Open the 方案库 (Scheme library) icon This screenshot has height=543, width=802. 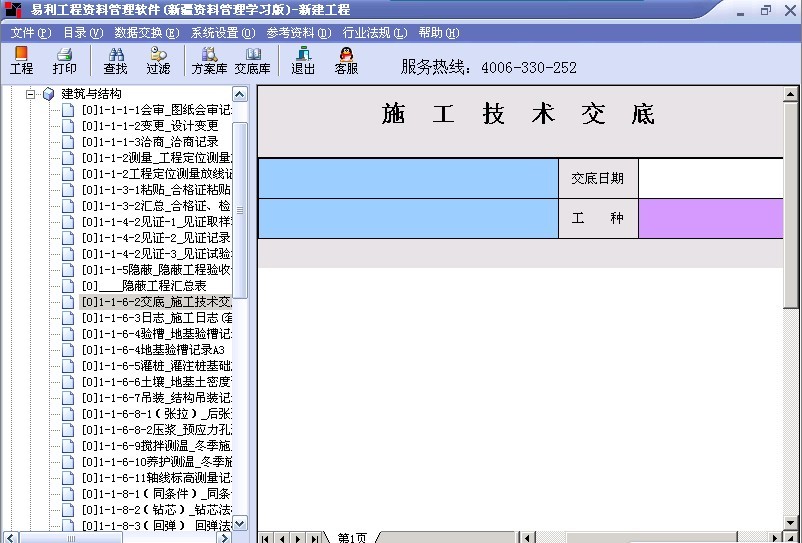pos(210,61)
